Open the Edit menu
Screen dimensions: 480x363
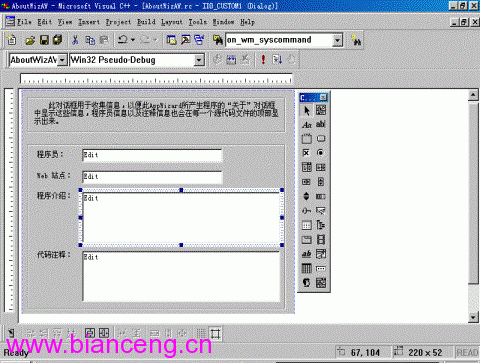click(x=44, y=22)
